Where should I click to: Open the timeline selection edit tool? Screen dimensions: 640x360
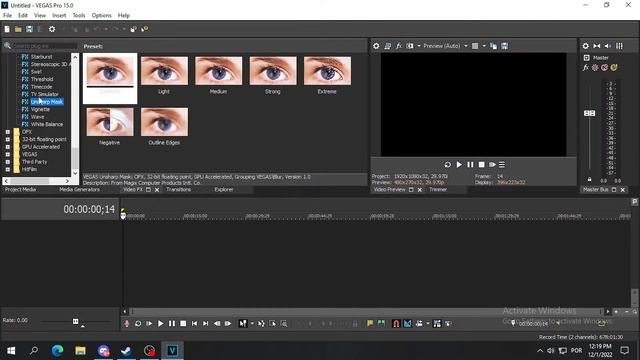tap(272, 324)
